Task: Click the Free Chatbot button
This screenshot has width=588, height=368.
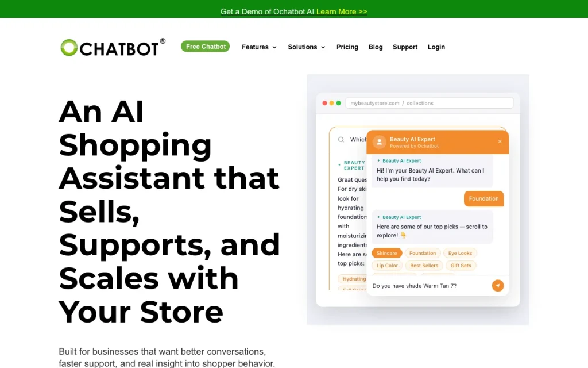Action: point(206,47)
